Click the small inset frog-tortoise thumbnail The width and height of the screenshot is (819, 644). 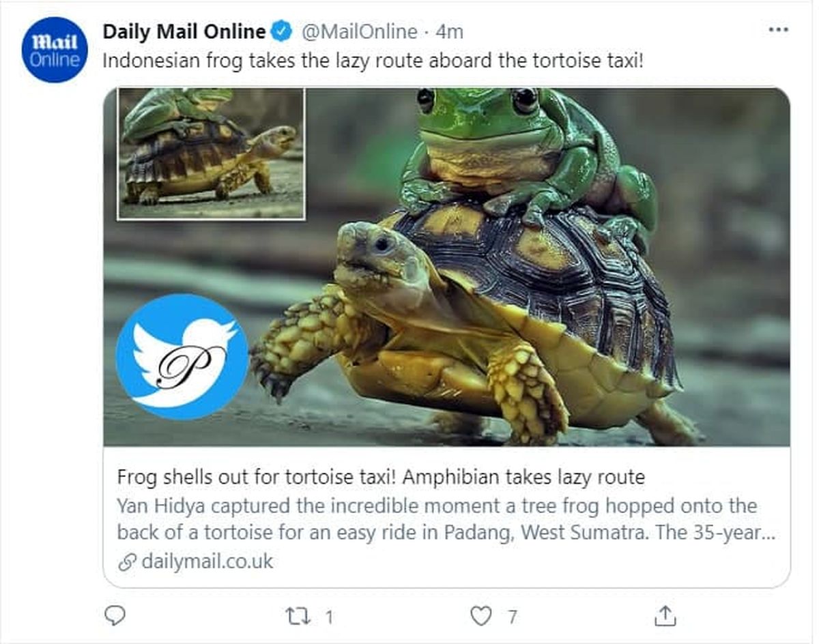211,153
